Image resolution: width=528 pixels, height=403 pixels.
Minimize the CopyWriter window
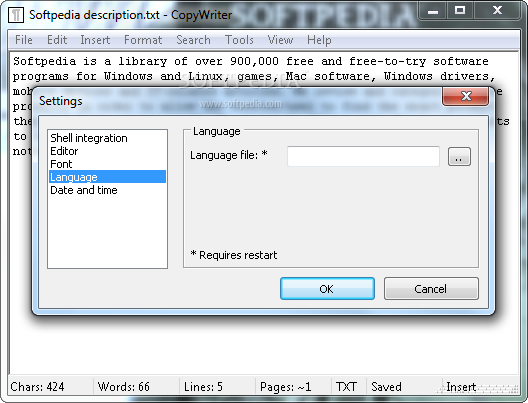pos(433,11)
